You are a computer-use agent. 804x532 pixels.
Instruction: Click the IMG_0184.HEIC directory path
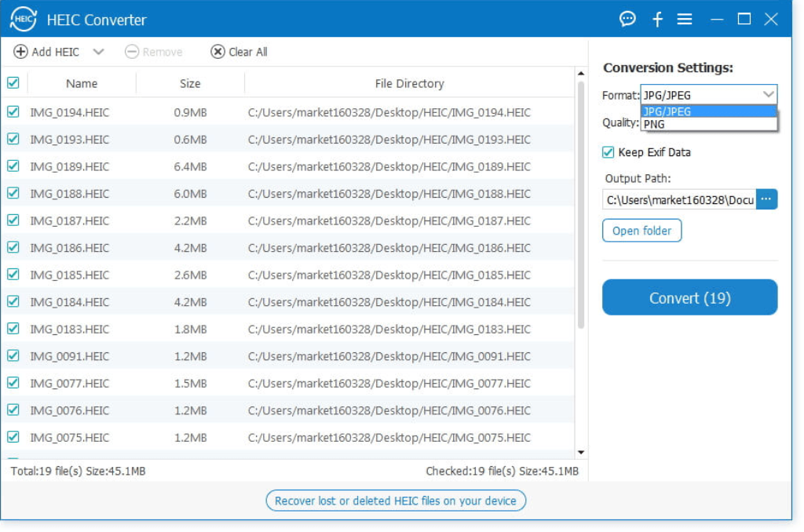click(389, 302)
